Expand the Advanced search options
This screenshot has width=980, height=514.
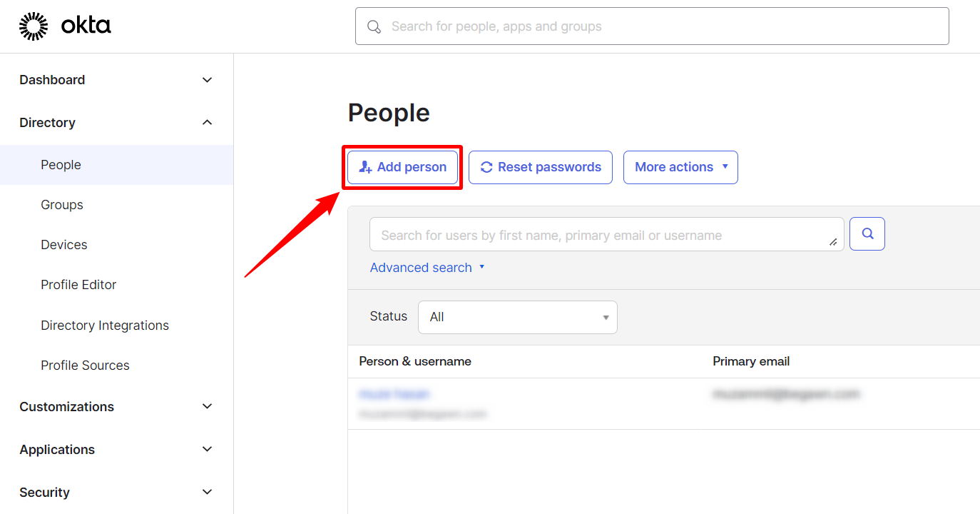[427, 268]
